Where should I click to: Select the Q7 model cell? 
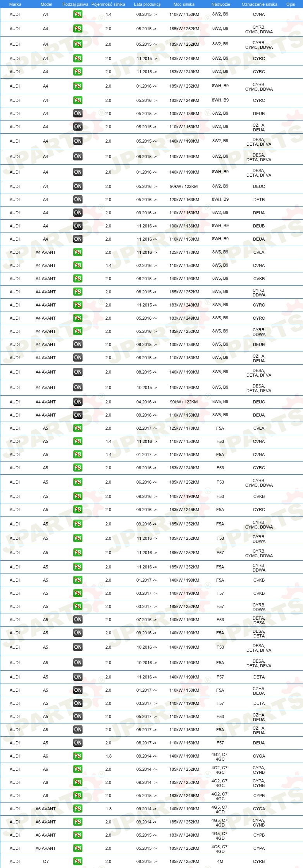pyautogui.click(x=46, y=861)
